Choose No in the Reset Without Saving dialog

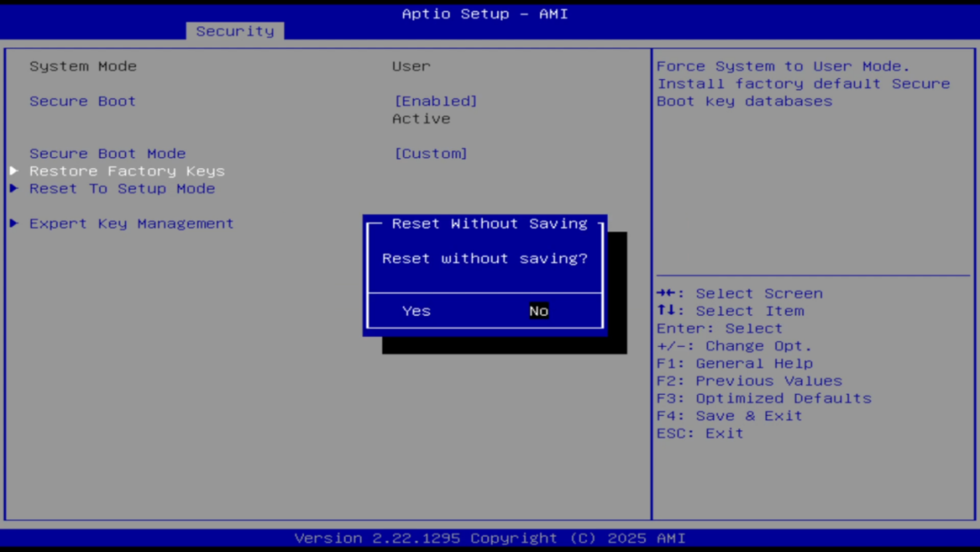pyautogui.click(x=539, y=310)
